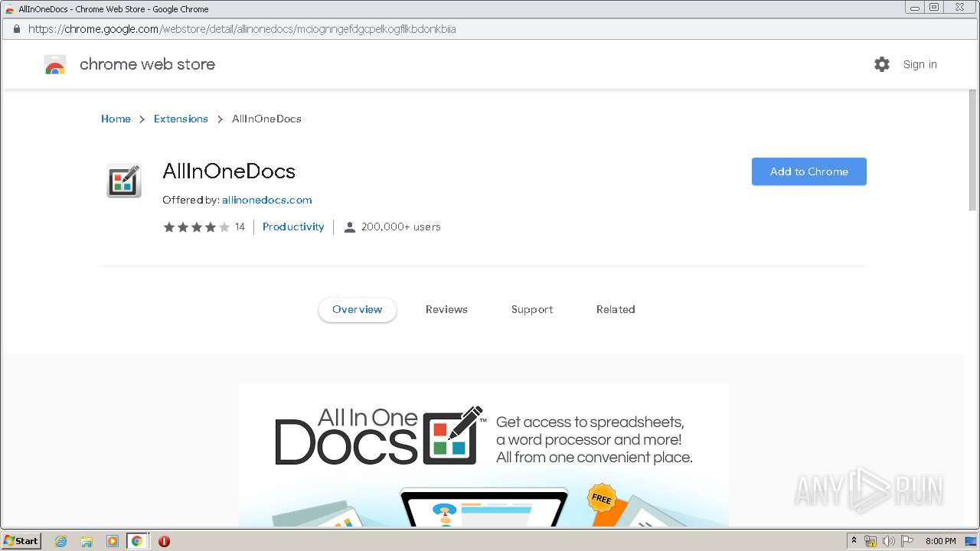980x551 pixels.
Task: Visit the allinonedocs.com publisher link
Action: pyautogui.click(x=266, y=200)
